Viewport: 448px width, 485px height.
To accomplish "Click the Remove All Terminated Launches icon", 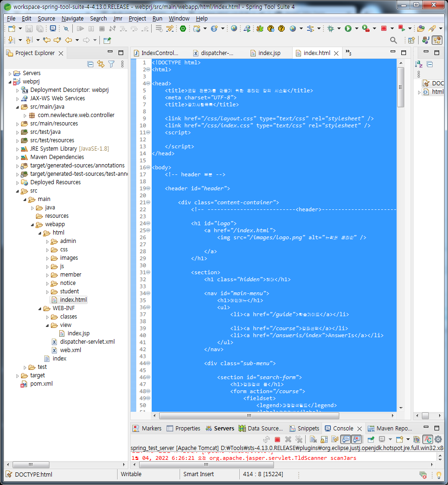I will pyautogui.click(x=299, y=439).
